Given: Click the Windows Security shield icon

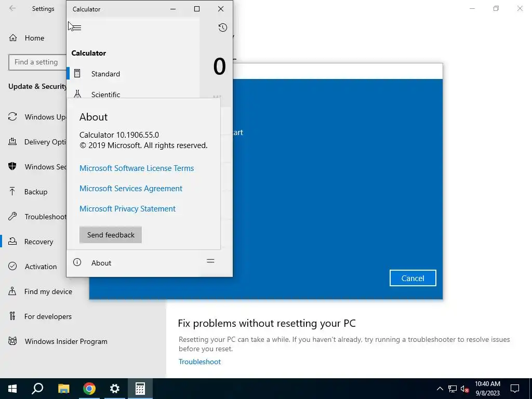Looking at the screenshot, I should tap(12, 166).
